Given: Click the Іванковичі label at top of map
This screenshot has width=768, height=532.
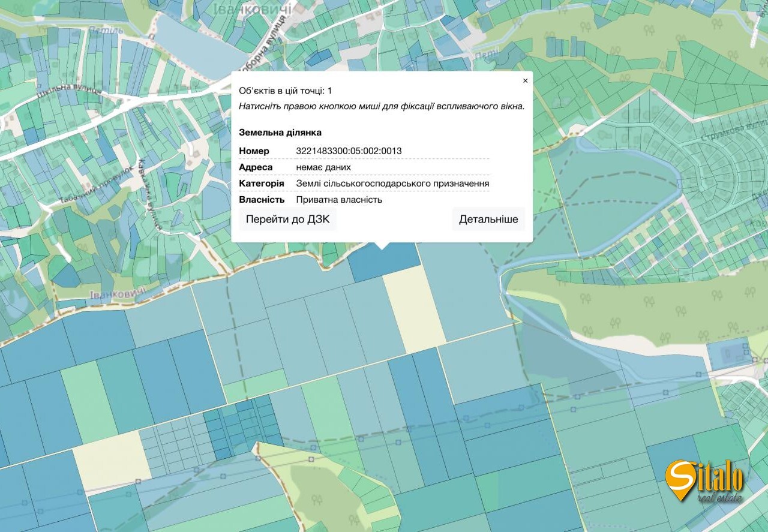Looking at the screenshot, I should pyautogui.click(x=252, y=9).
